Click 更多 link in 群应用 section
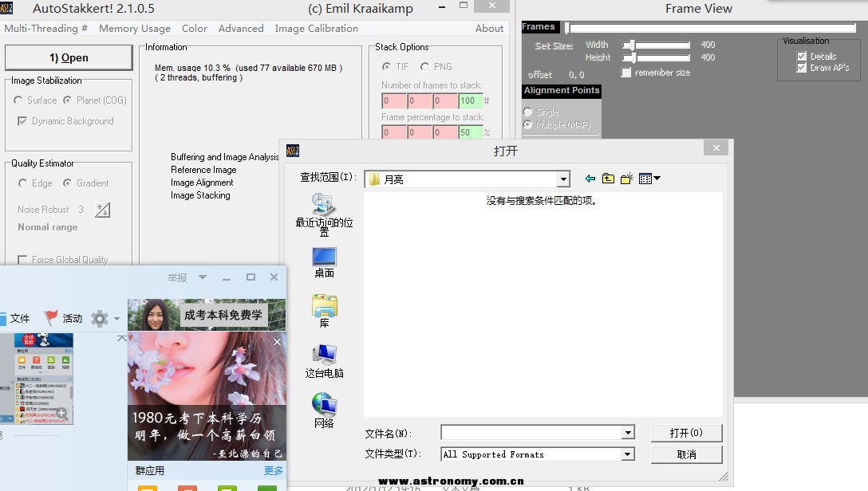The height and width of the screenshot is (491, 868). click(x=274, y=470)
